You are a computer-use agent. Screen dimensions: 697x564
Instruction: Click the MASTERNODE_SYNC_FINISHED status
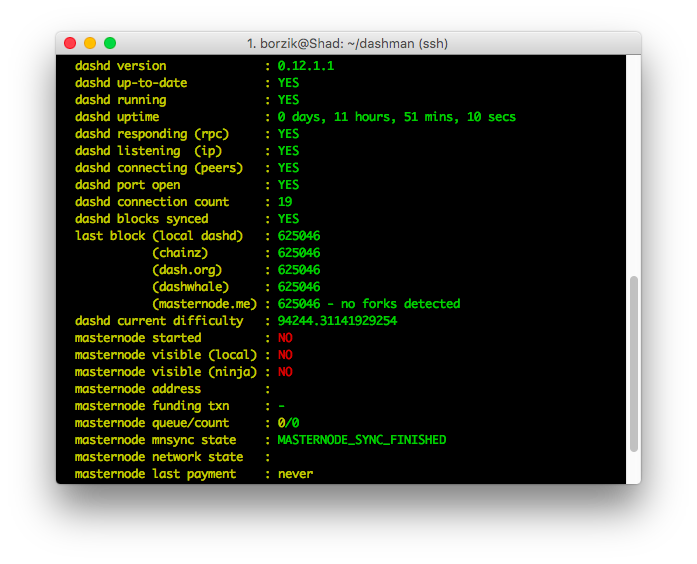click(x=362, y=440)
